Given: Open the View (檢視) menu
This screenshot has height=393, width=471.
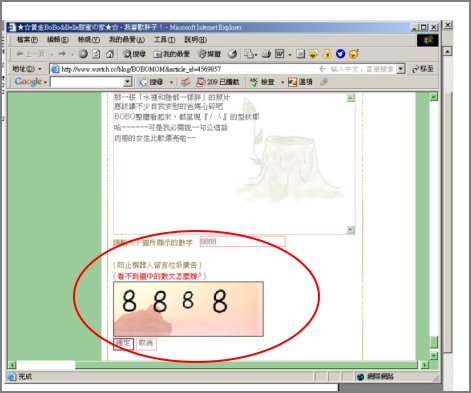Looking at the screenshot, I should (x=89, y=40).
